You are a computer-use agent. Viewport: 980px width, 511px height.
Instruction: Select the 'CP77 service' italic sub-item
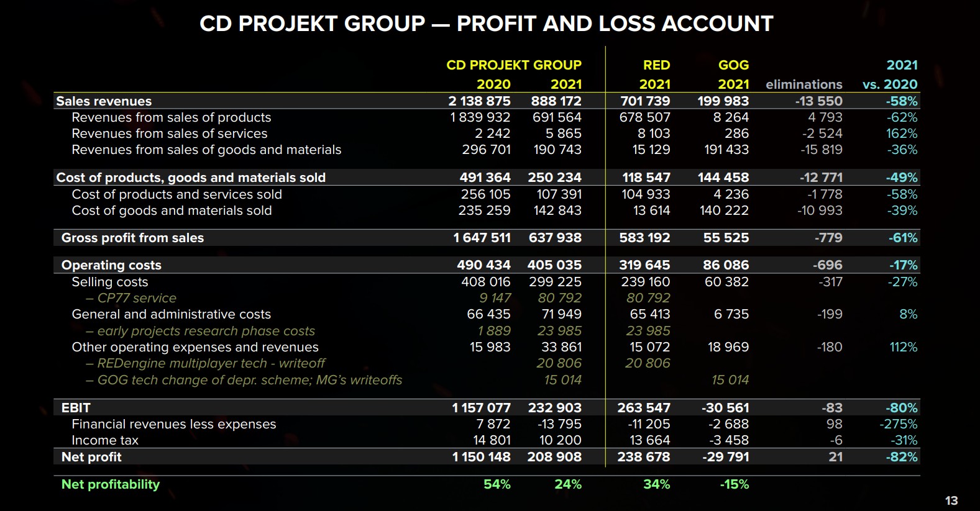[136, 298]
